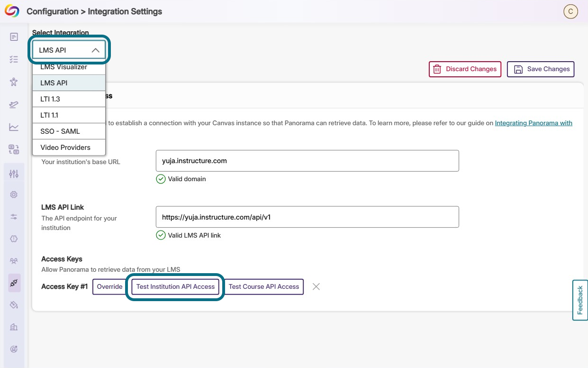Collapse the Select Integration dropdown showing LMS API
This screenshot has height=368, width=588.
click(69, 50)
